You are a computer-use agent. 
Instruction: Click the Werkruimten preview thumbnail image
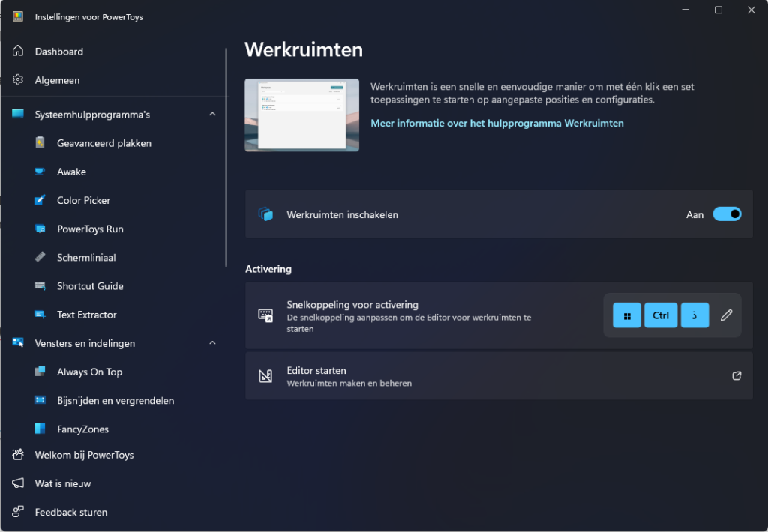click(301, 115)
